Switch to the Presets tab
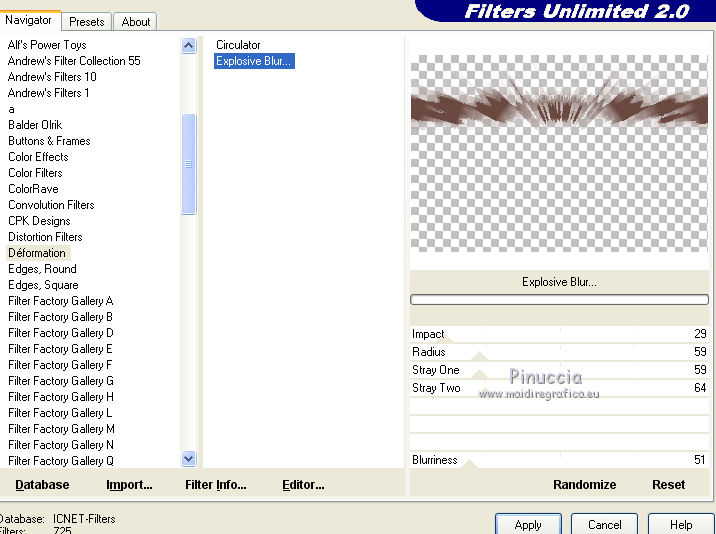Viewport: 716px width, 534px height. 86,21
